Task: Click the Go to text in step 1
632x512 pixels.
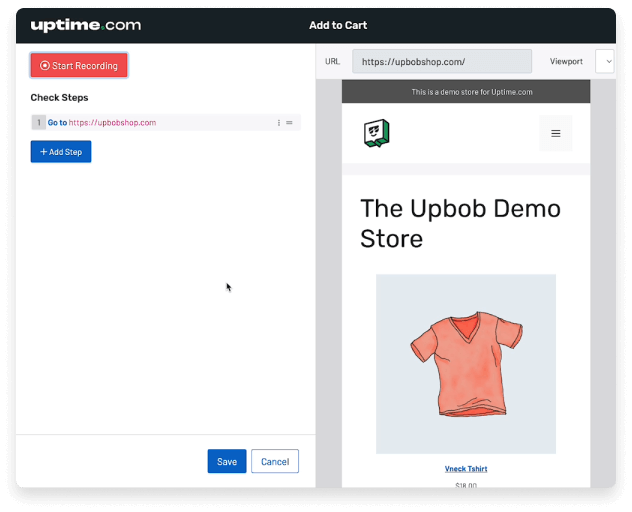Action: (x=57, y=123)
